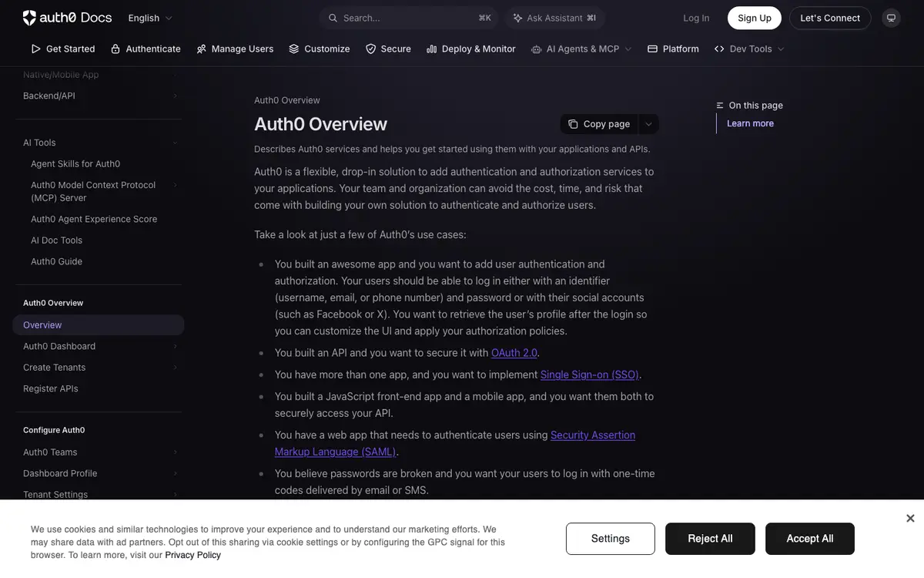Open the Manage Users nav tab
Image resolution: width=924 pixels, height=578 pixels.
pos(235,49)
